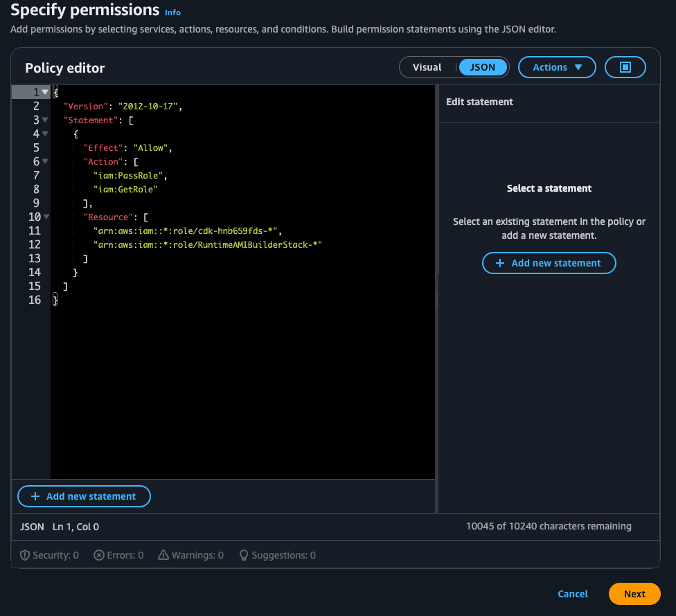Click the Warnings triangle icon
676x616 pixels.
pos(163,555)
